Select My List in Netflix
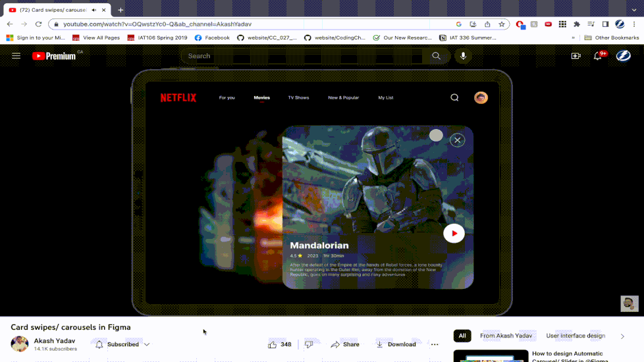 pyautogui.click(x=386, y=97)
